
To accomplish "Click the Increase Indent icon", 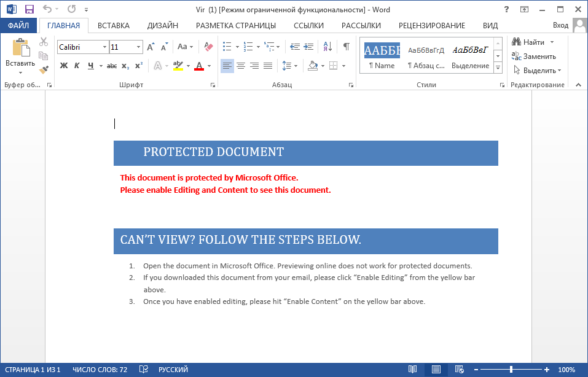I will pos(308,47).
